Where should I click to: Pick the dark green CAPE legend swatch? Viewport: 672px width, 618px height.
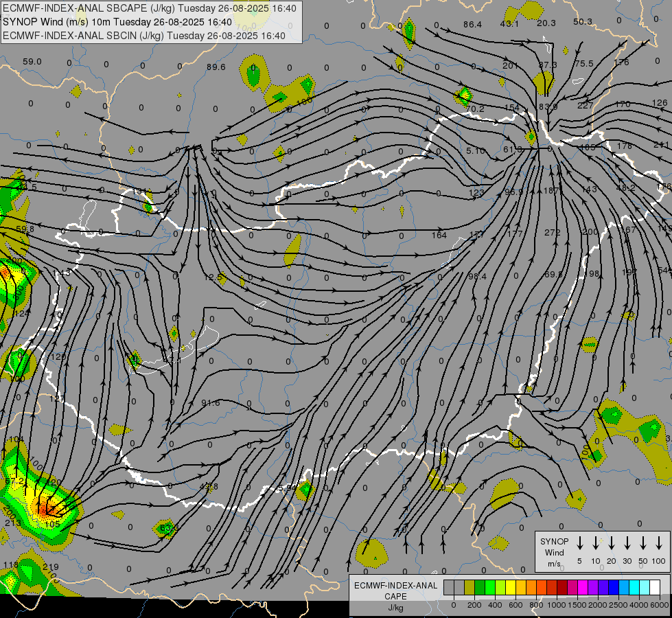pos(480,588)
